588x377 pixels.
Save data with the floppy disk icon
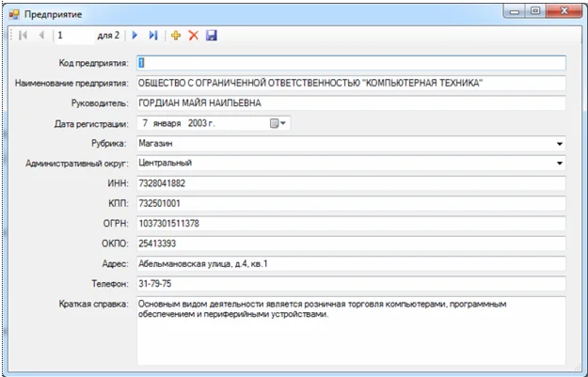211,36
